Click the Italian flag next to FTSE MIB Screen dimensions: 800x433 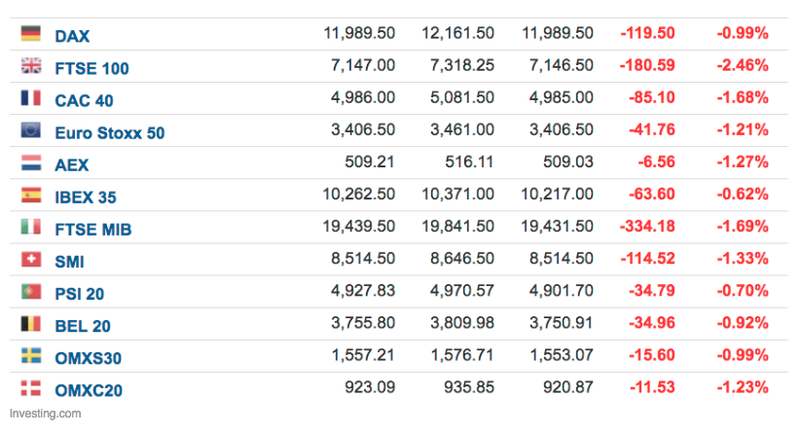pos(30,228)
